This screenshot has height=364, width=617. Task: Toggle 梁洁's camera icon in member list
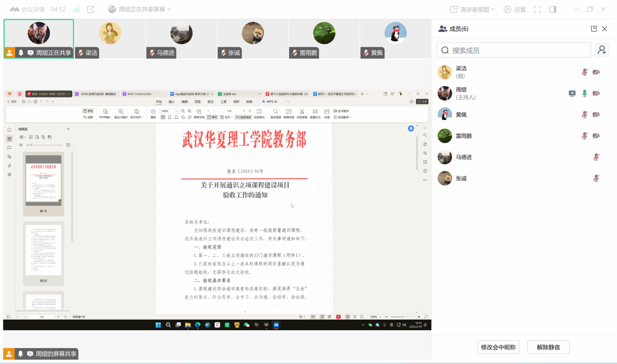[x=596, y=72]
